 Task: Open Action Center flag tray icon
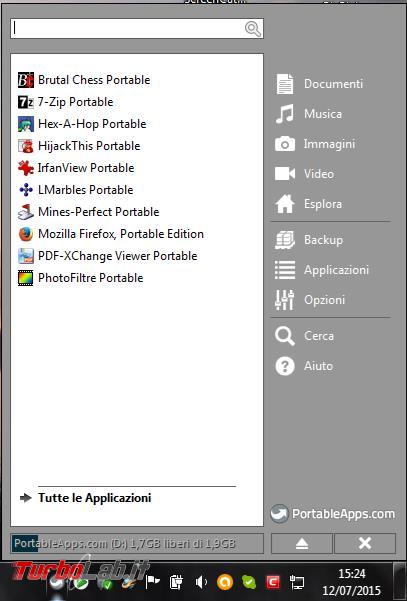click(x=153, y=582)
